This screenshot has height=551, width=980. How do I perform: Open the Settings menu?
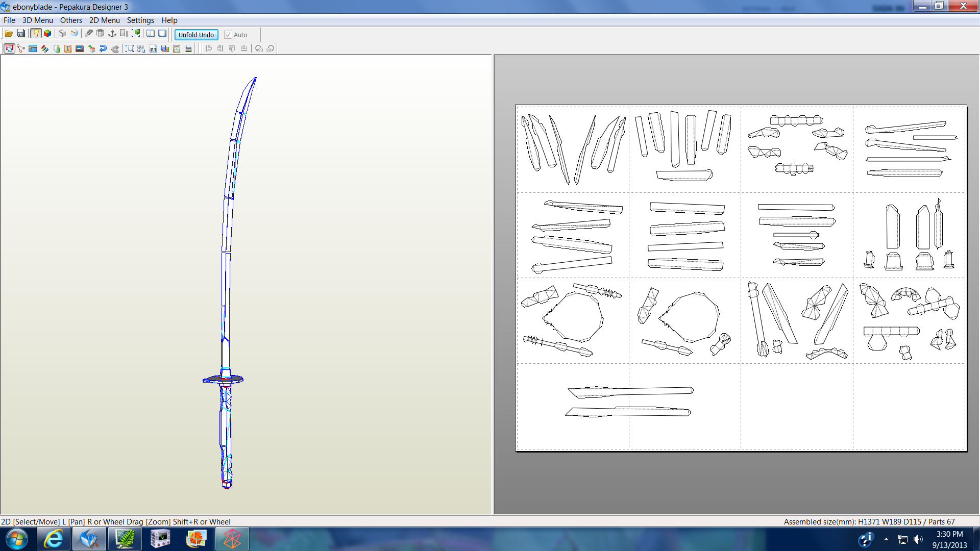140,20
